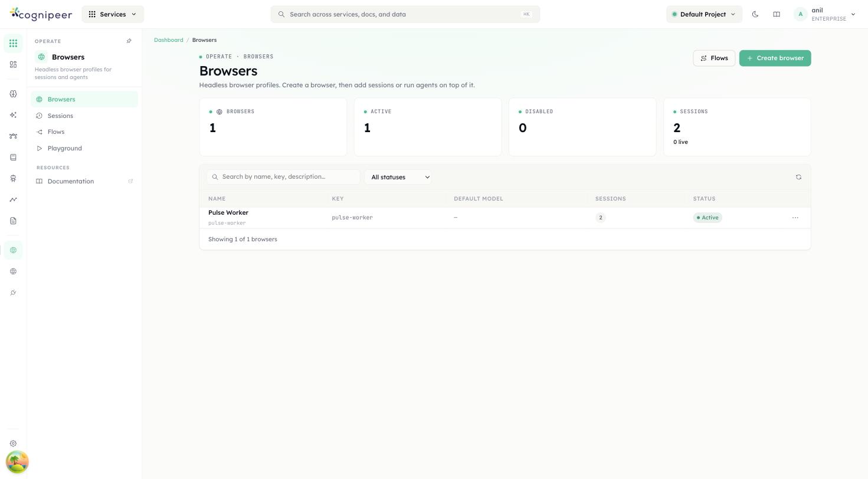Viewport: 868px width, 479px height.
Task: Click the palm tree avatar badge
Action: point(17,462)
